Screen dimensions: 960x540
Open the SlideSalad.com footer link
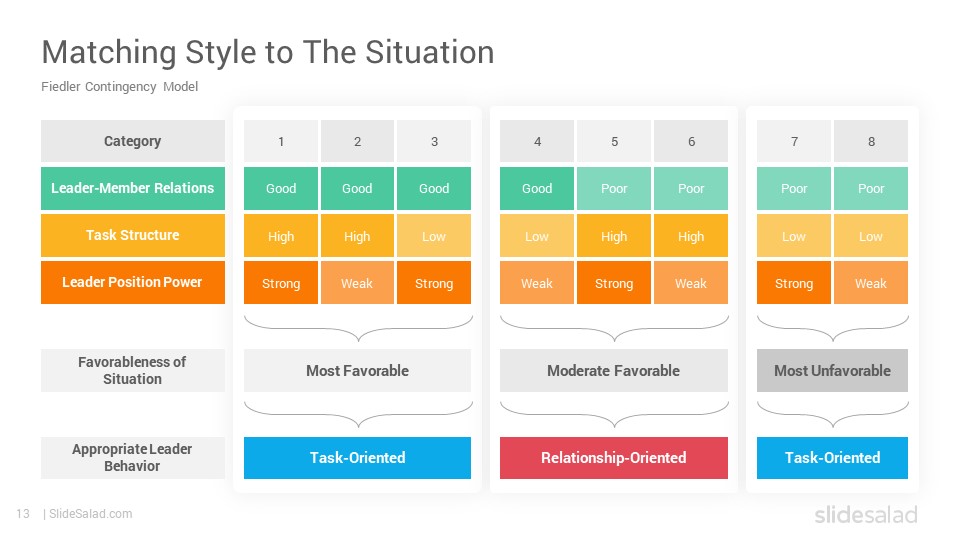[90, 514]
